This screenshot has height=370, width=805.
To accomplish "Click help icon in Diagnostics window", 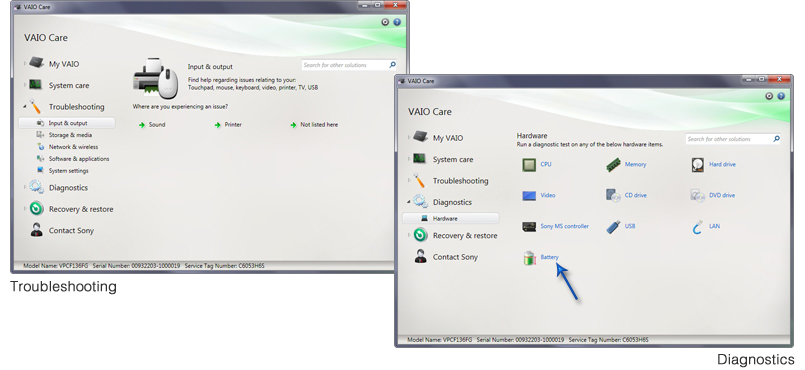I will pyautogui.click(x=781, y=96).
